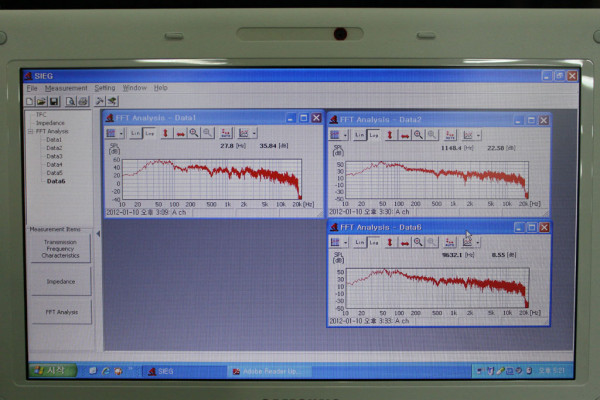Zoom in on the Data6 FFT graph
This screenshot has height=400, width=600.
click(418, 242)
